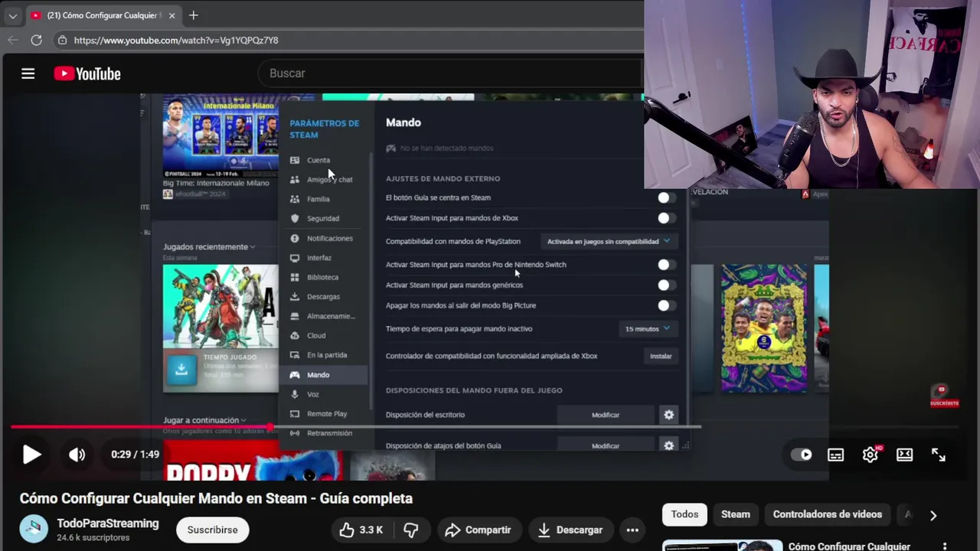
Task: Expand the Jugar a continuación dropdown
Action: pyautogui.click(x=204, y=420)
